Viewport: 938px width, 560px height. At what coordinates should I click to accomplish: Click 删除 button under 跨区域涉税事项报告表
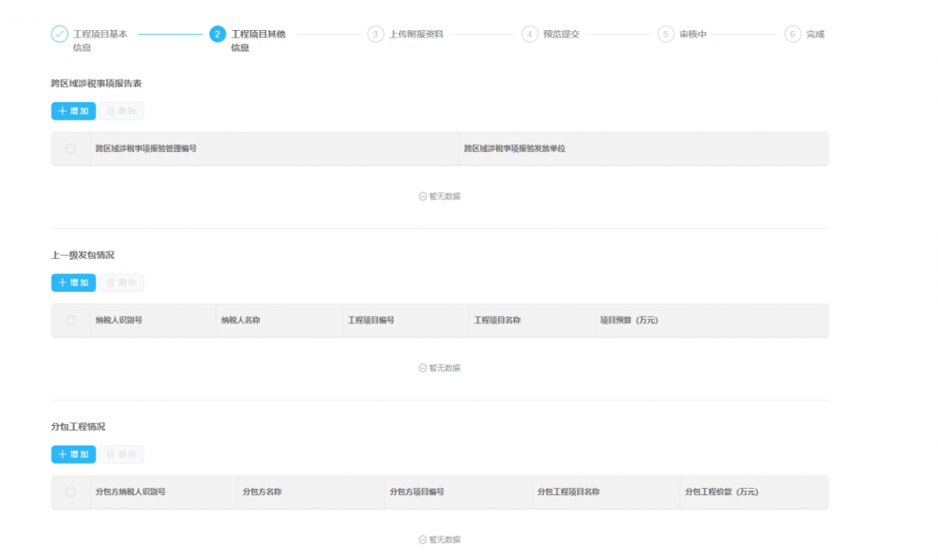click(122, 111)
